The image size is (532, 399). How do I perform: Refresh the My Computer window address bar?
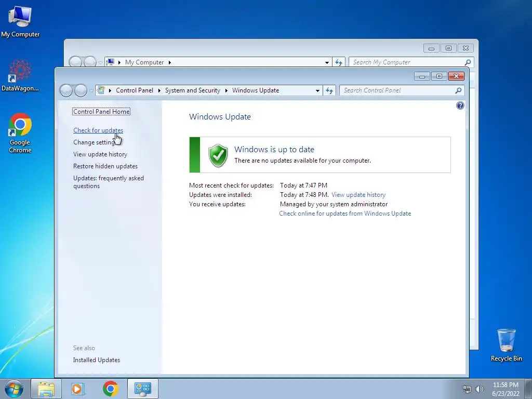click(339, 62)
